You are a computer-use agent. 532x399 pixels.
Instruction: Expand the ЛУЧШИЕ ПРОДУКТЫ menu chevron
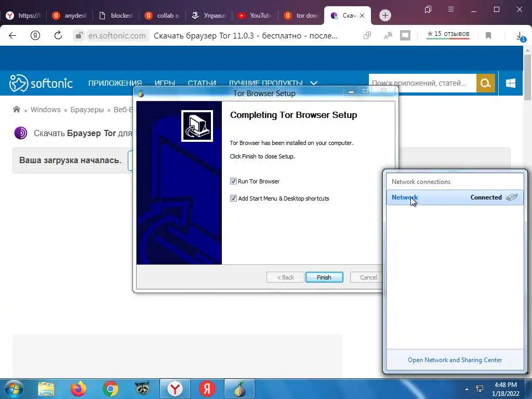click(x=314, y=83)
